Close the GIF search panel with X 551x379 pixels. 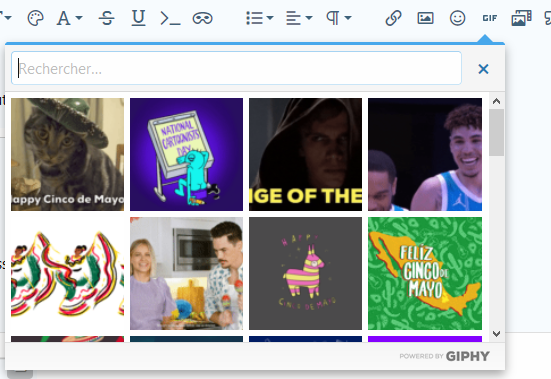pos(484,69)
